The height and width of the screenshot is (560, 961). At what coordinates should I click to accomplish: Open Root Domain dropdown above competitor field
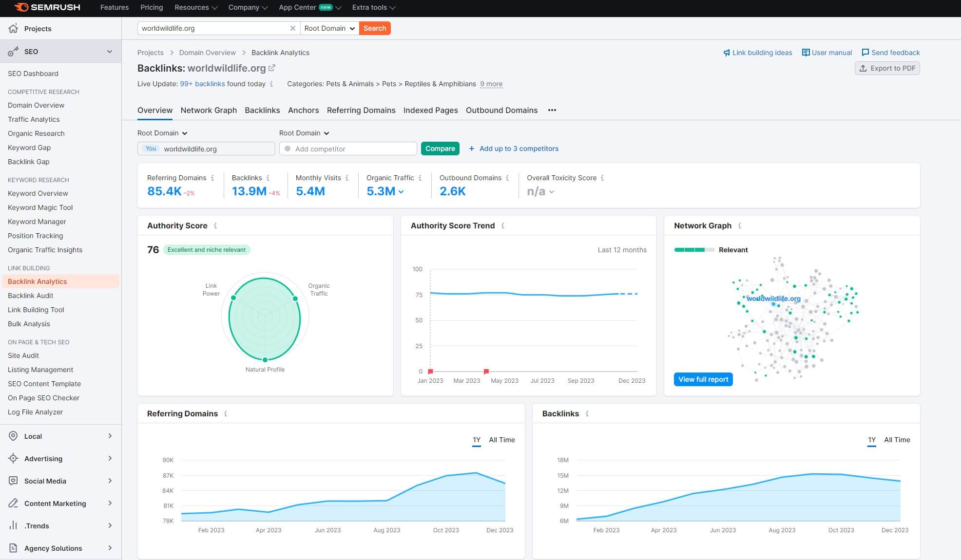point(304,133)
